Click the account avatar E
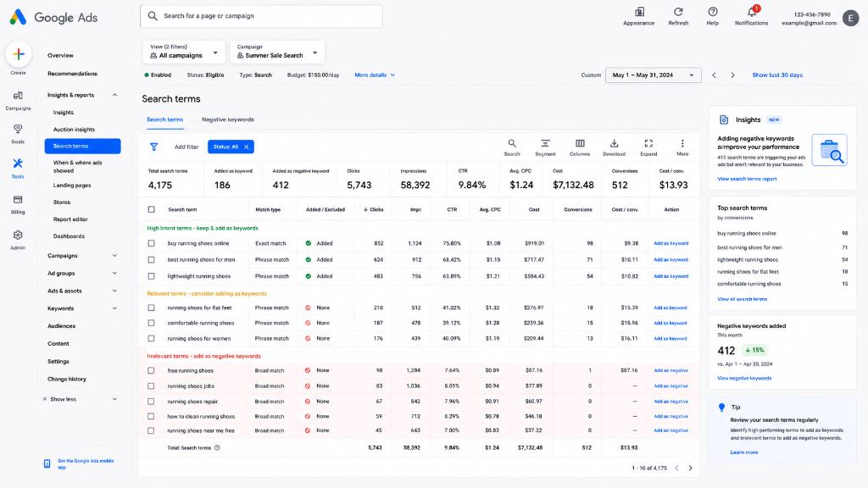 pyautogui.click(x=850, y=19)
